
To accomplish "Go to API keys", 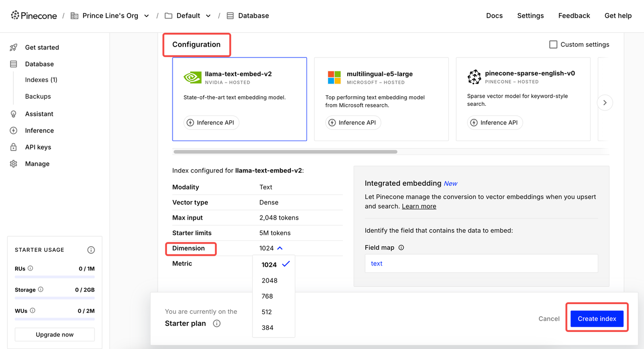I will (38, 147).
